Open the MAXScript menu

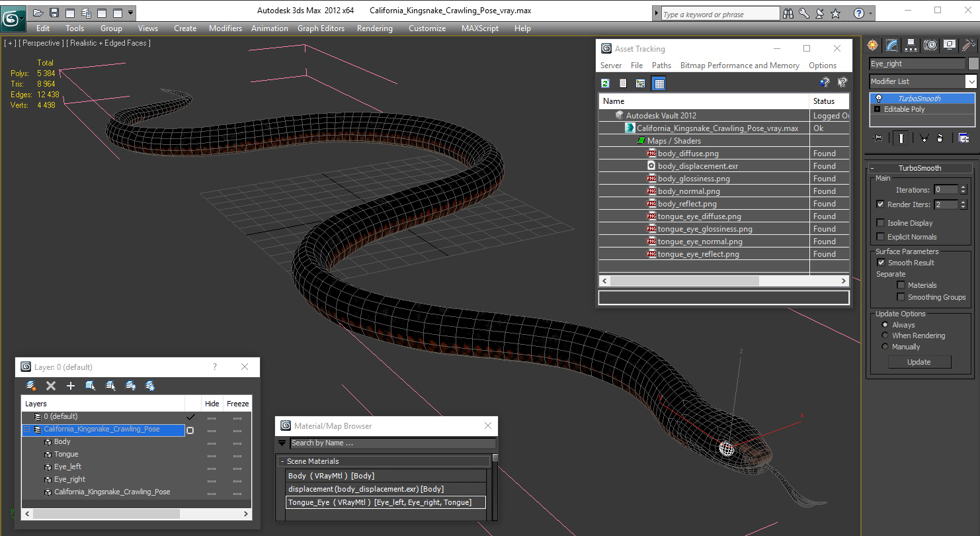[x=480, y=28]
